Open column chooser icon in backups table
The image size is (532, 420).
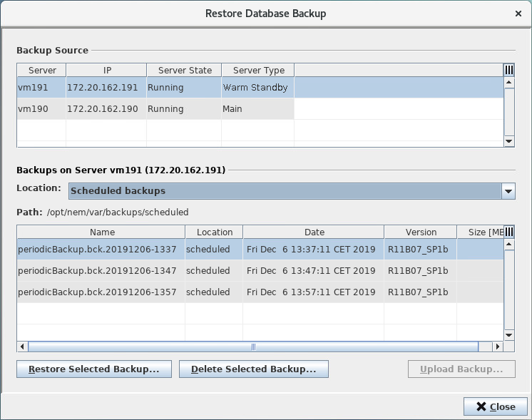click(509, 232)
